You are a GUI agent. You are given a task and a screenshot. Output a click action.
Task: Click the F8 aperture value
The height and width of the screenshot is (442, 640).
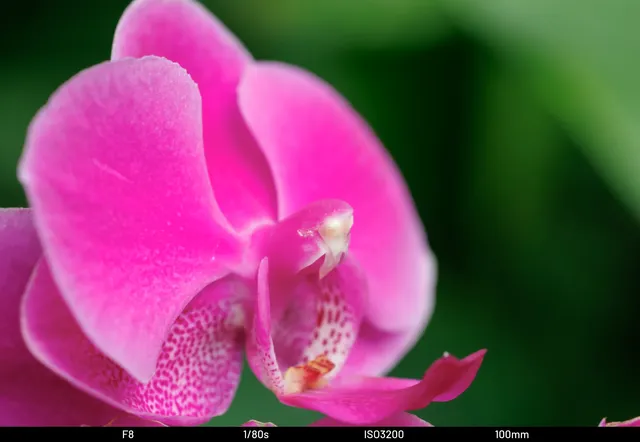coord(128,435)
